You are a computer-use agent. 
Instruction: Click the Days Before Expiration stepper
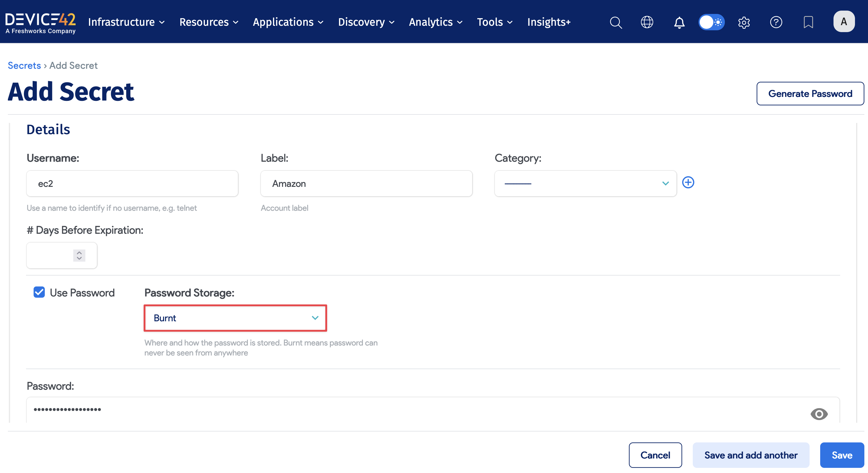coord(79,255)
